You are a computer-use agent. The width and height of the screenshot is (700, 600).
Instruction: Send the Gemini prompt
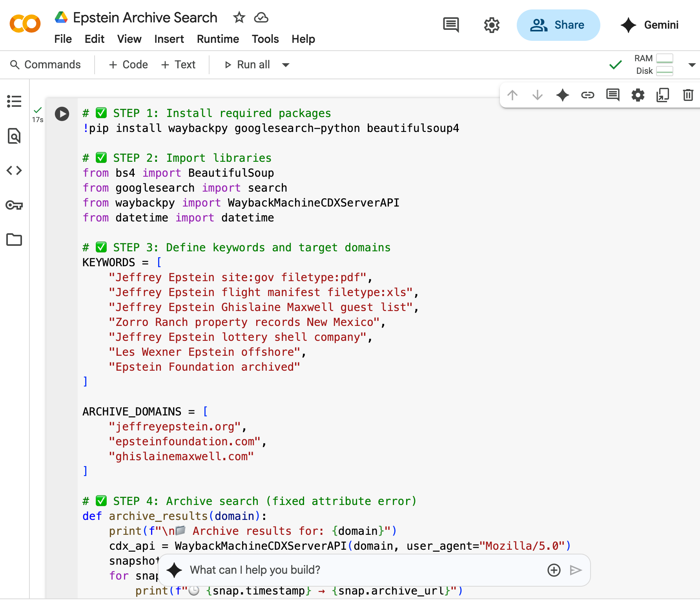coord(576,570)
